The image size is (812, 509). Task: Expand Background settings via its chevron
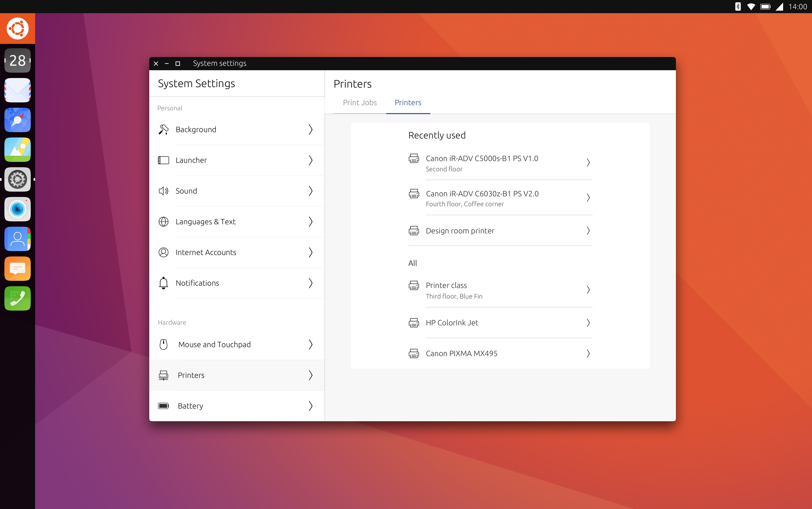pyautogui.click(x=310, y=130)
